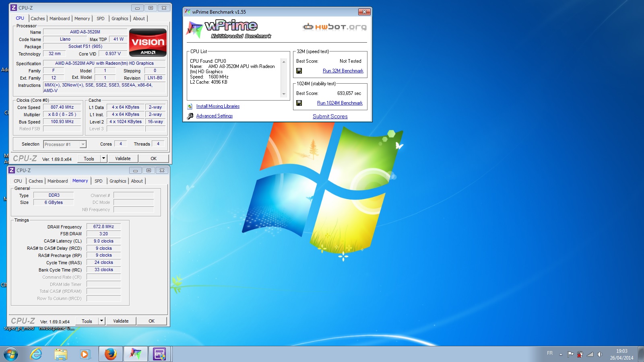
Task: Click the Submit Scores link
Action: click(330, 116)
